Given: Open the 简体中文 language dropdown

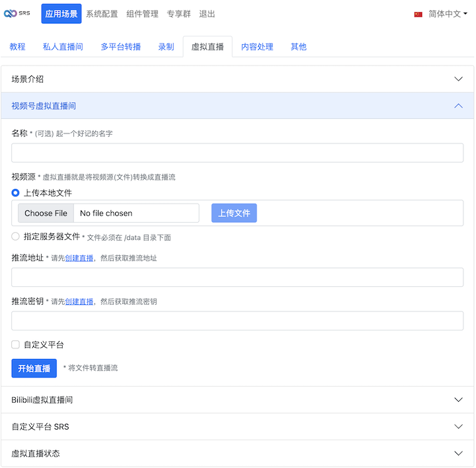Looking at the screenshot, I should (x=448, y=14).
